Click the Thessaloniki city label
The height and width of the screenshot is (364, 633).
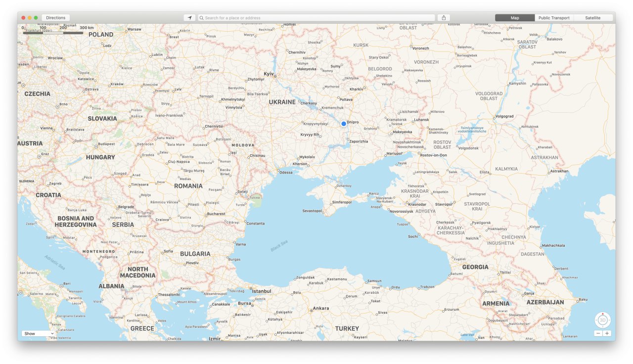tap(169, 294)
